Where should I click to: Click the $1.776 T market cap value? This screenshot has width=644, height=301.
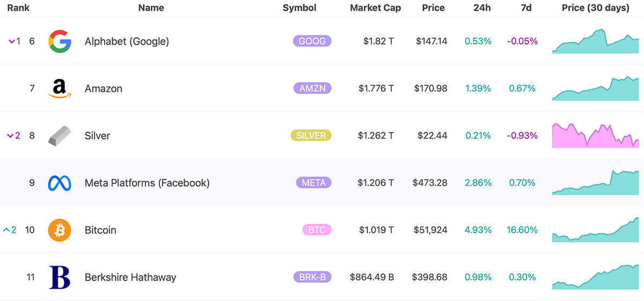[376, 89]
